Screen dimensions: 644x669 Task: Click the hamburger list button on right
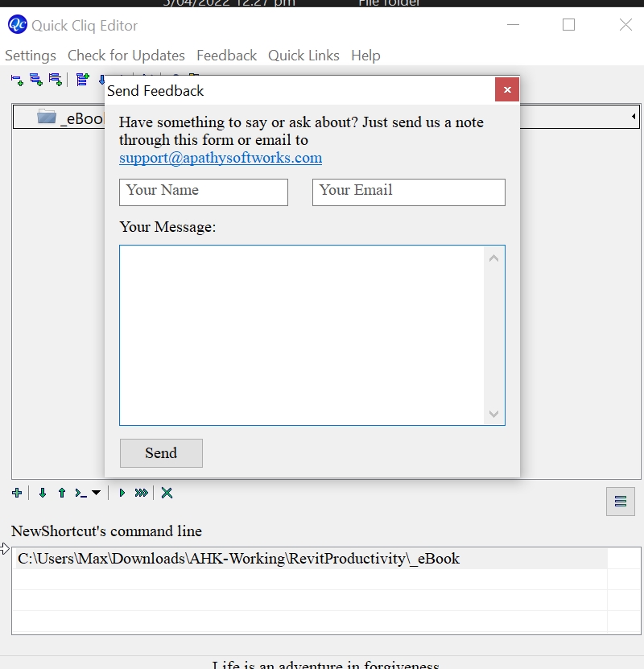click(620, 501)
